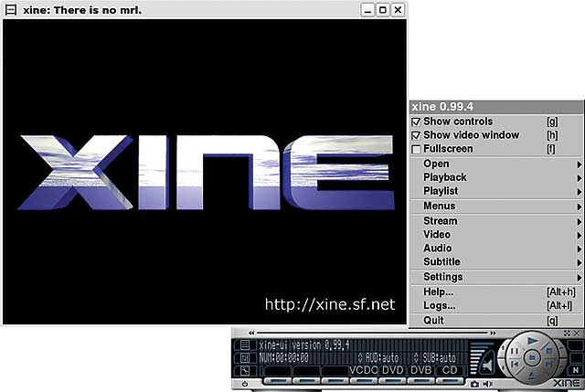Uncheck Show controls checkbox
This screenshot has height=392, width=585.
pos(416,122)
